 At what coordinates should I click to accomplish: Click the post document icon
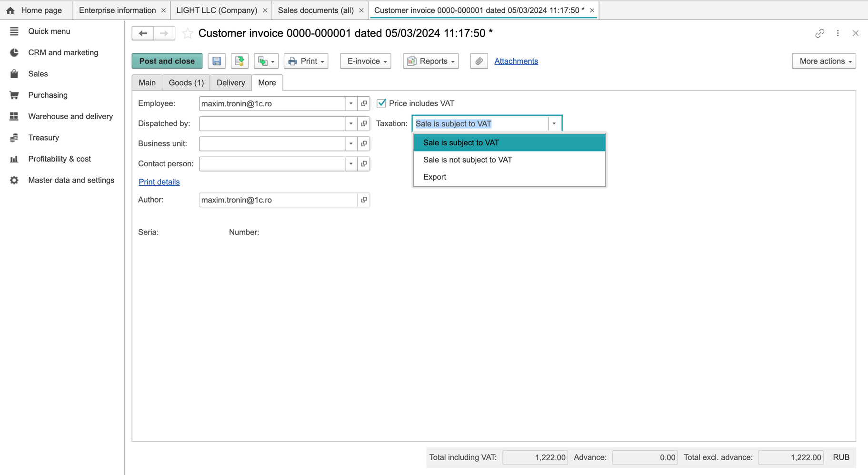coord(239,61)
